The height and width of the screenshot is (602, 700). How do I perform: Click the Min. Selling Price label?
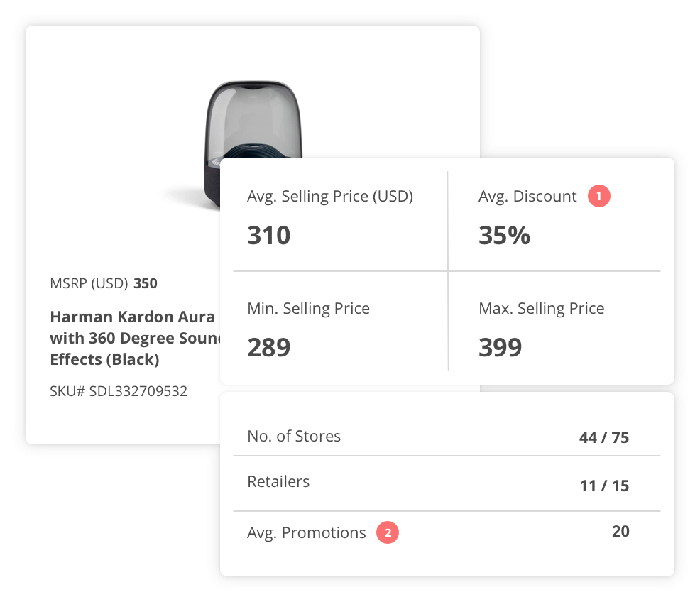pos(308,308)
